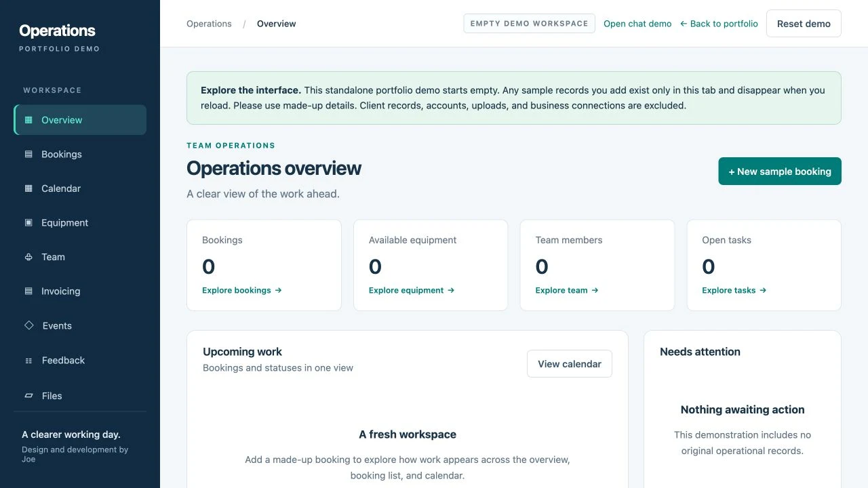The width and height of the screenshot is (868, 488).
Task: Open the Team sidebar page
Action: tap(80, 257)
